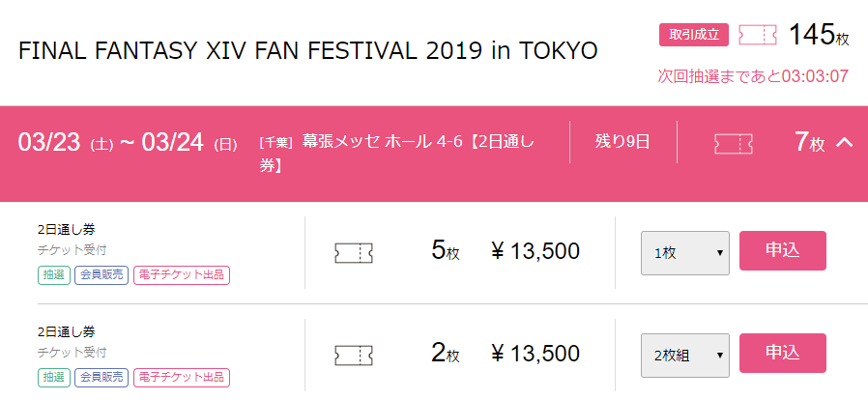Click the FINAL FANTASY XIV FAN FESTIVAL title
Screen dimensions: 868x400
[x=307, y=50]
